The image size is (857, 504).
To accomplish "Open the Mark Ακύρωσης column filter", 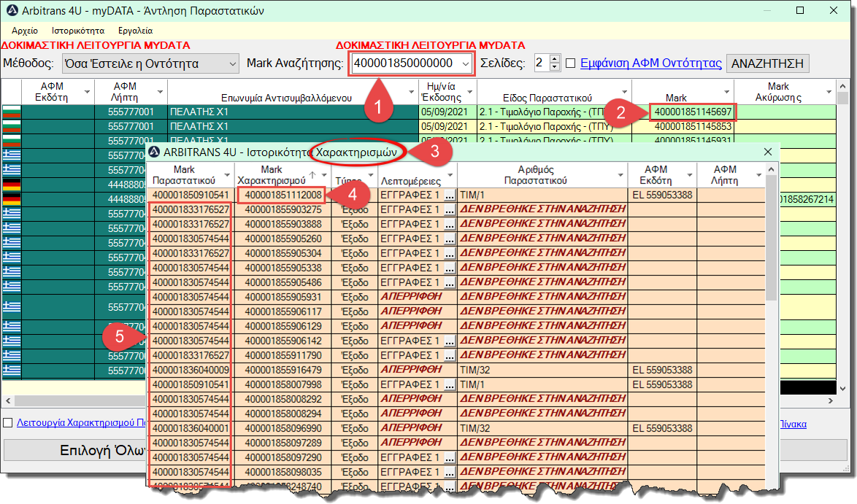I will (829, 92).
